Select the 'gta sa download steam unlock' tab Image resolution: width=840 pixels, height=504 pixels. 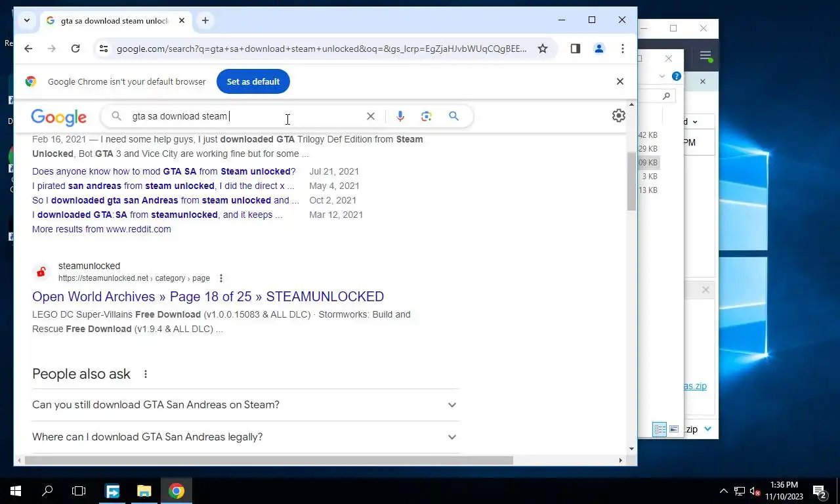click(x=115, y=20)
